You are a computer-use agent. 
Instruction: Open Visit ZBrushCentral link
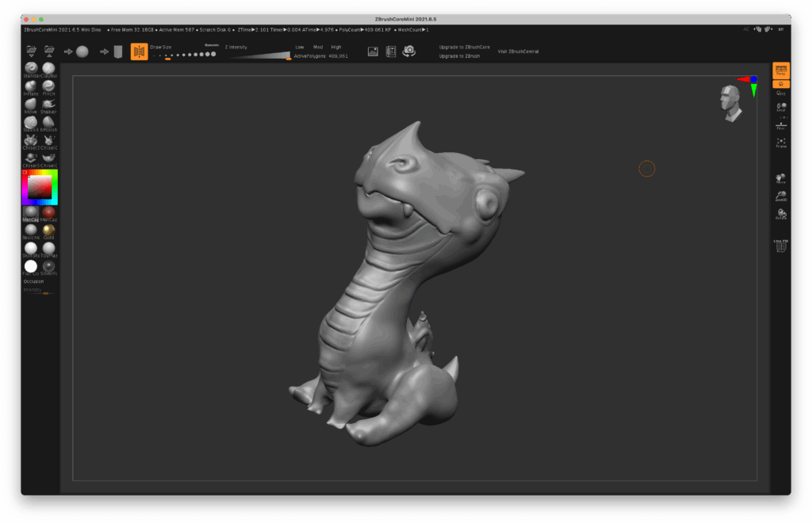pos(519,52)
